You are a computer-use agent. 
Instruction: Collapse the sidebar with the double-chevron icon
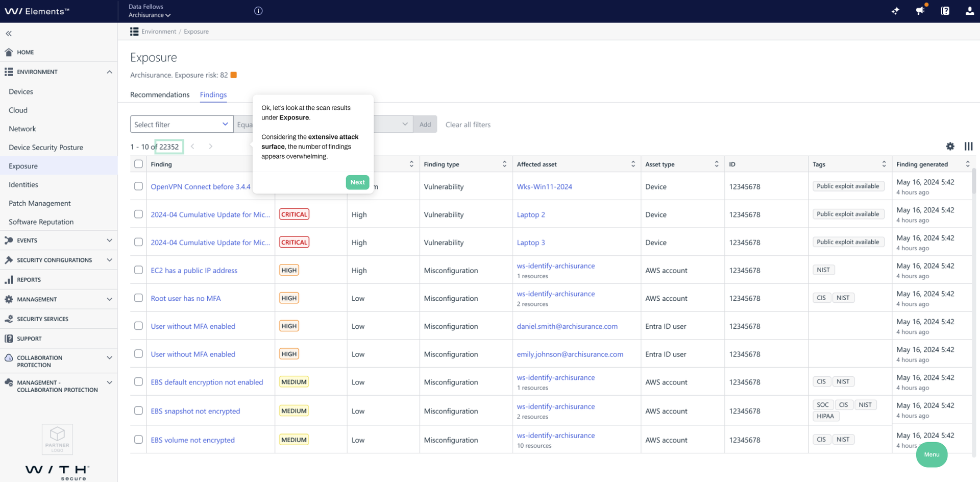[9, 33]
